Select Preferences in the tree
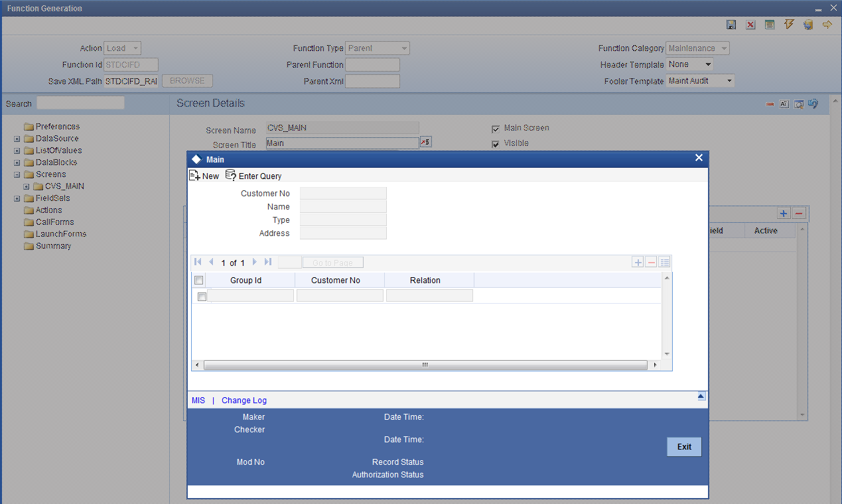 (57, 126)
